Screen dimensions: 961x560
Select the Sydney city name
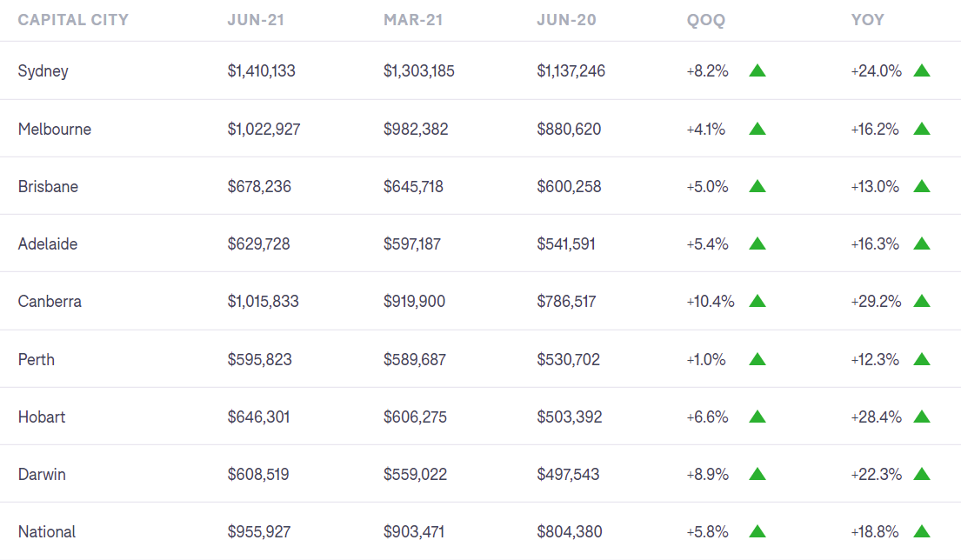43,71
